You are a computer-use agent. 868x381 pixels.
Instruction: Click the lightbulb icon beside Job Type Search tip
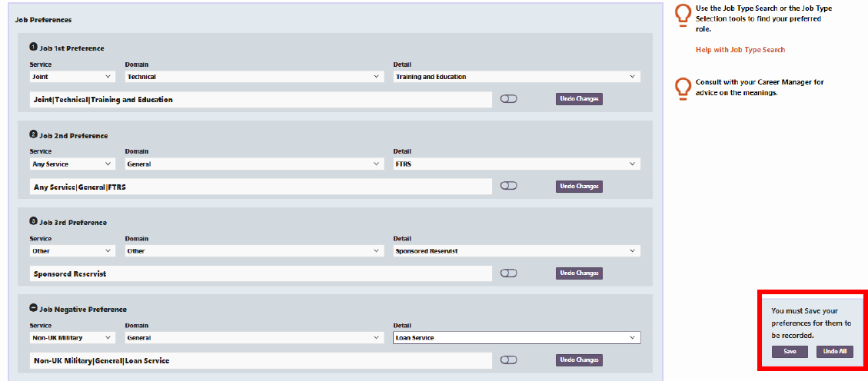682,16
